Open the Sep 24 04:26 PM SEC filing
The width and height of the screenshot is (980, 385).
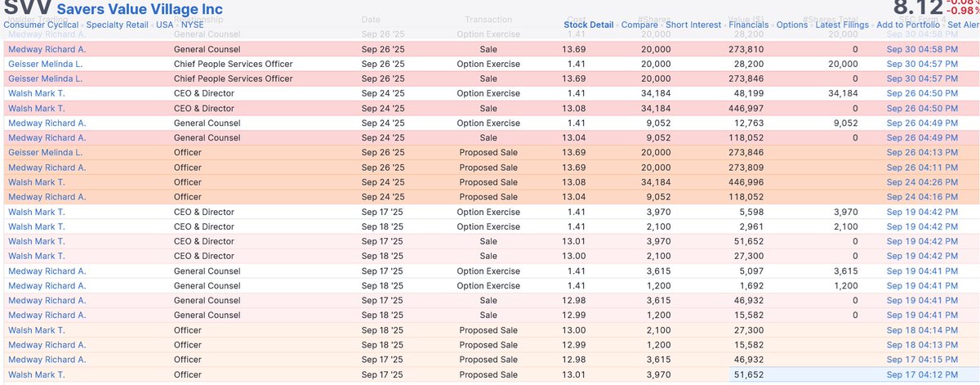pos(923,181)
